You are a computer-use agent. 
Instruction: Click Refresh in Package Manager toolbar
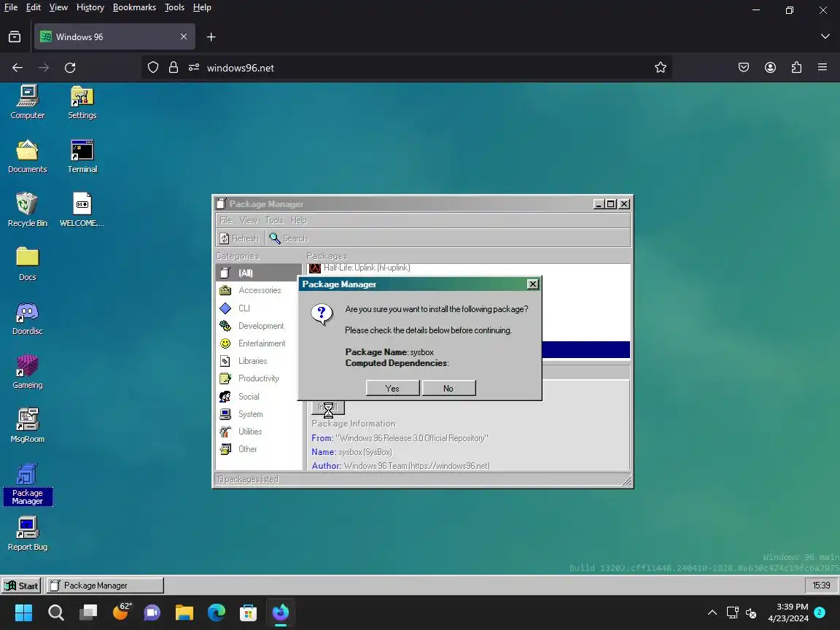(x=239, y=238)
